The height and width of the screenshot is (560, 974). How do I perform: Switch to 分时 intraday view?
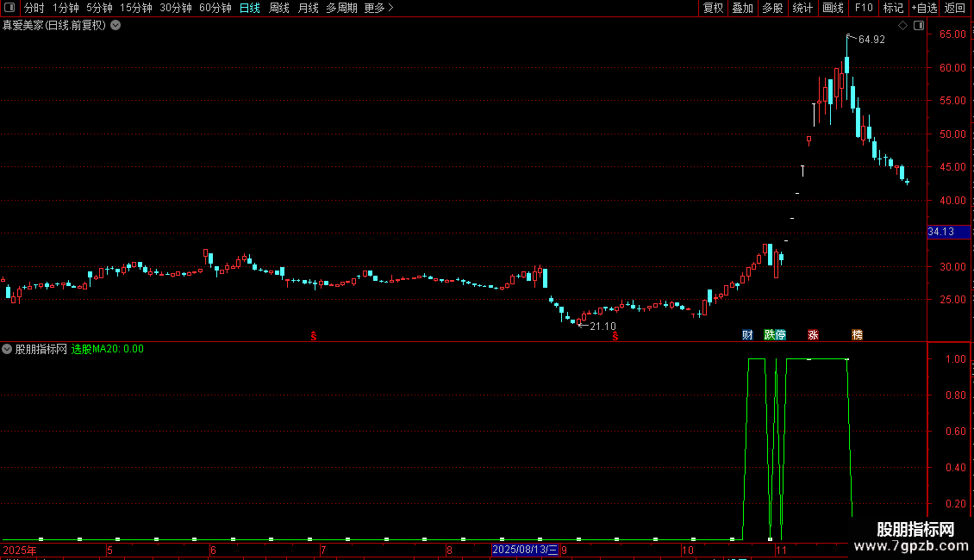[34, 8]
